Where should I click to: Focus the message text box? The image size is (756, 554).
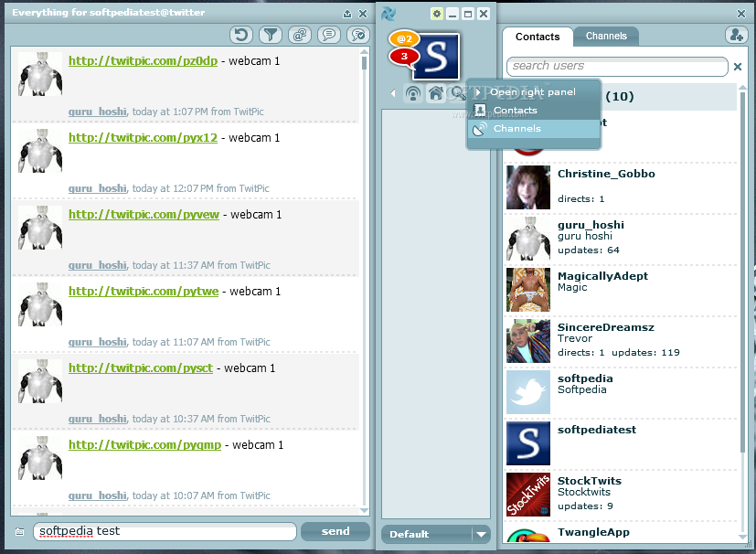pos(165,531)
